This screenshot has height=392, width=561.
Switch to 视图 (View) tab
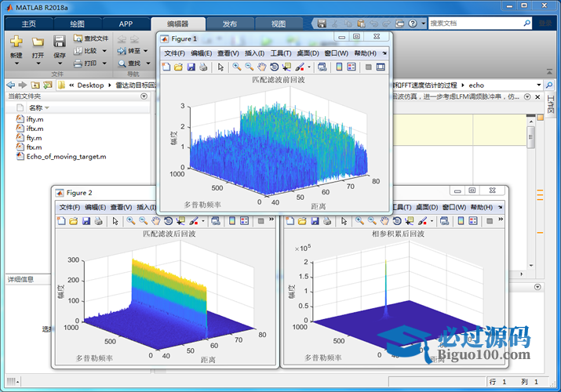279,24
